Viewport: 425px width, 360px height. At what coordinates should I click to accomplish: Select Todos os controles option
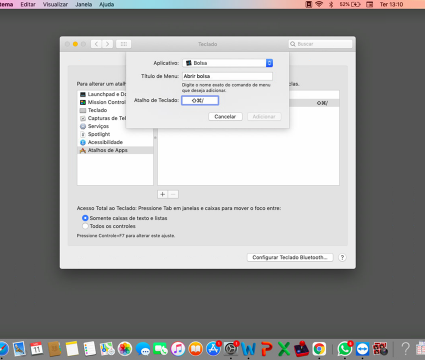click(85, 226)
